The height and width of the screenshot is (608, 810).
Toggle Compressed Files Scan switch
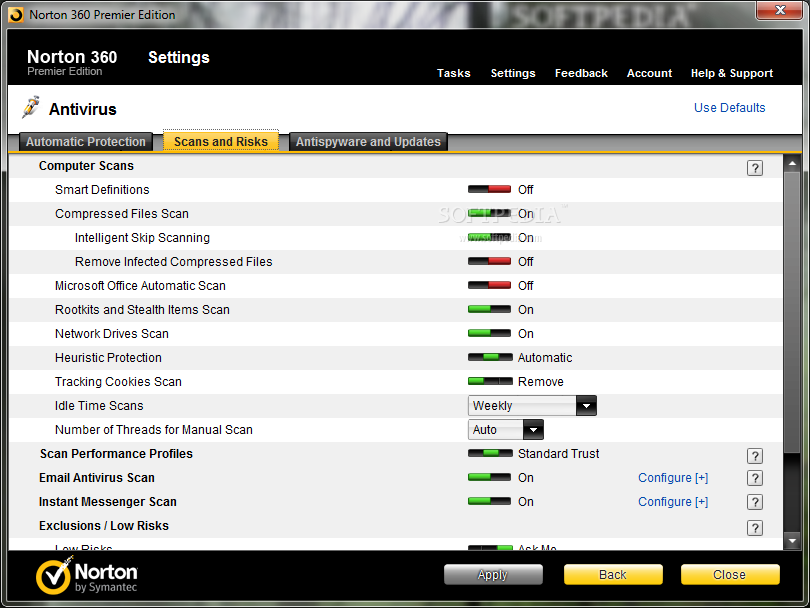pyautogui.click(x=489, y=213)
